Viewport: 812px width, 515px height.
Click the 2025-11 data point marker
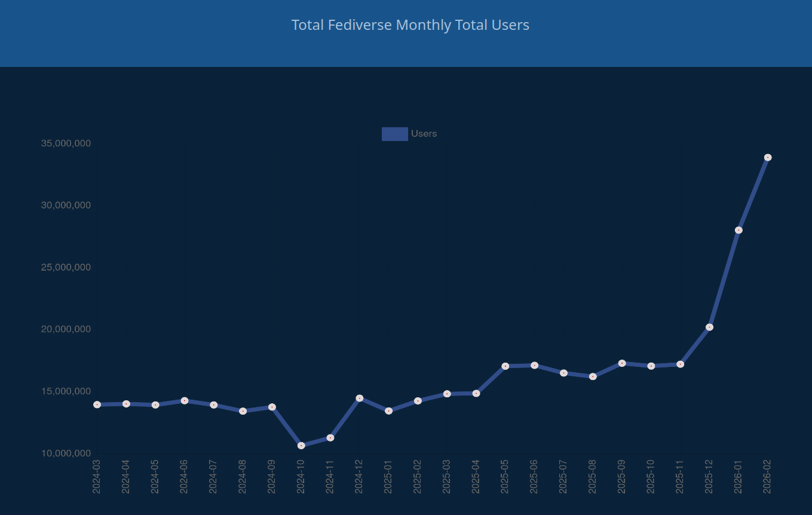(680, 364)
